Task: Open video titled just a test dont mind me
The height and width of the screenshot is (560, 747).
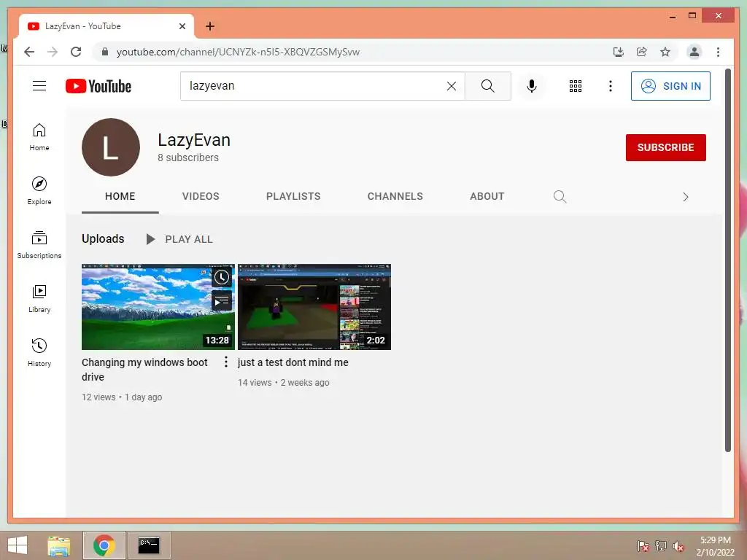Action: pyautogui.click(x=293, y=362)
